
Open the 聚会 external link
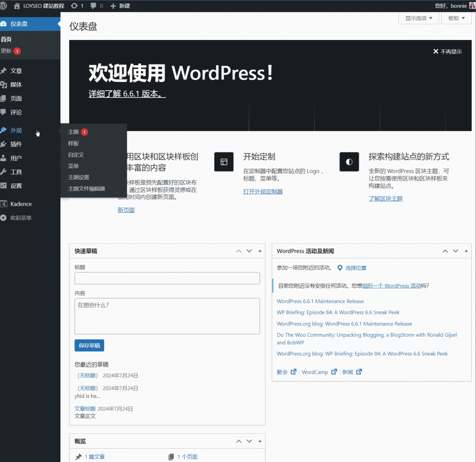pyautogui.click(x=286, y=372)
